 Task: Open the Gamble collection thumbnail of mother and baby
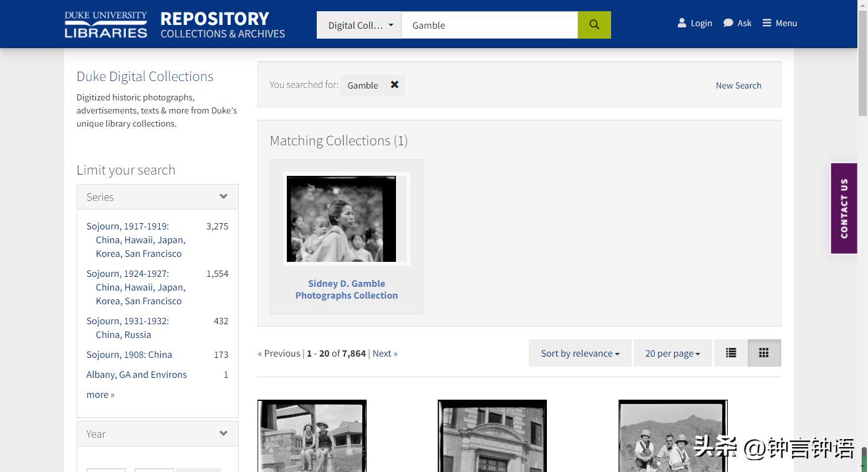347,219
